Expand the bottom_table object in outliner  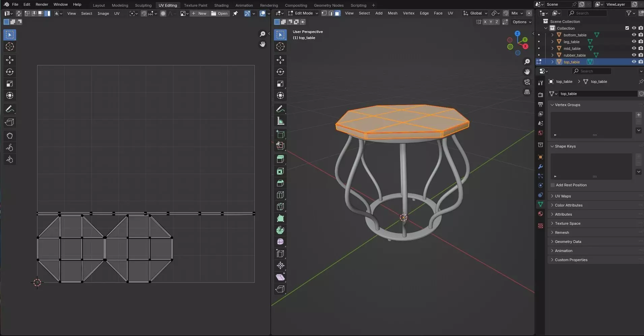click(x=552, y=35)
